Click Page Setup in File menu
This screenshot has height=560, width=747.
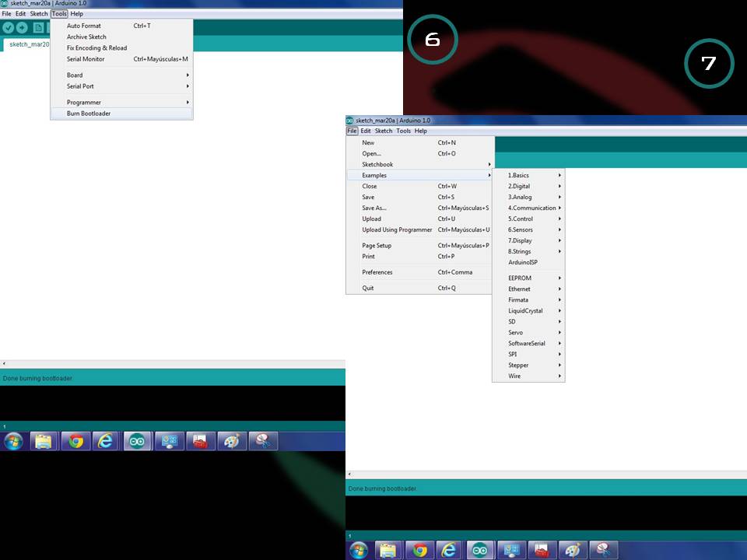pyautogui.click(x=419, y=246)
